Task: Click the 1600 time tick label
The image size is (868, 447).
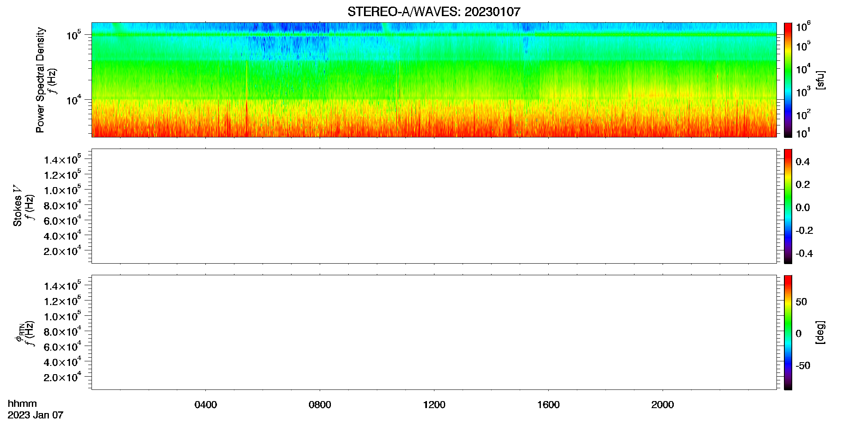Action: pos(548,405)
